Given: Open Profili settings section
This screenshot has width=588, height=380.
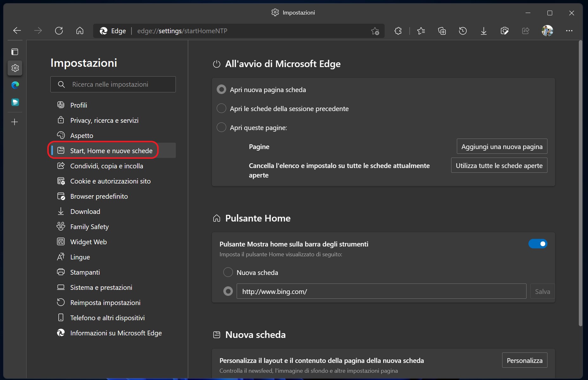Looking at the screenshot, I should tap(113, 105).
